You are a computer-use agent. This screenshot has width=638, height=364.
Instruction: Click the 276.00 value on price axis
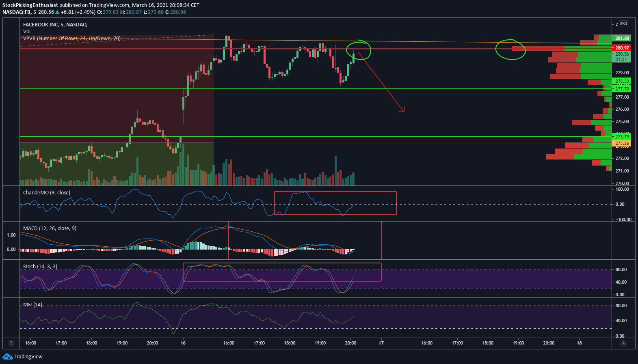tap(622, 110)
